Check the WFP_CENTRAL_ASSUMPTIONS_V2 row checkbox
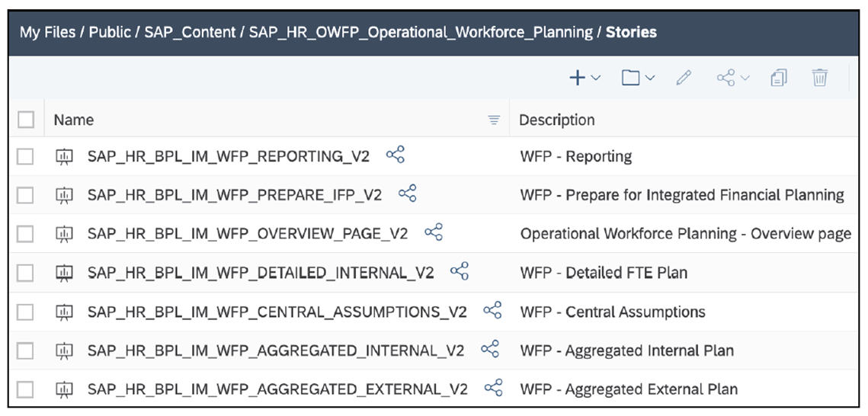868x416 pixels. coord(25,312)
